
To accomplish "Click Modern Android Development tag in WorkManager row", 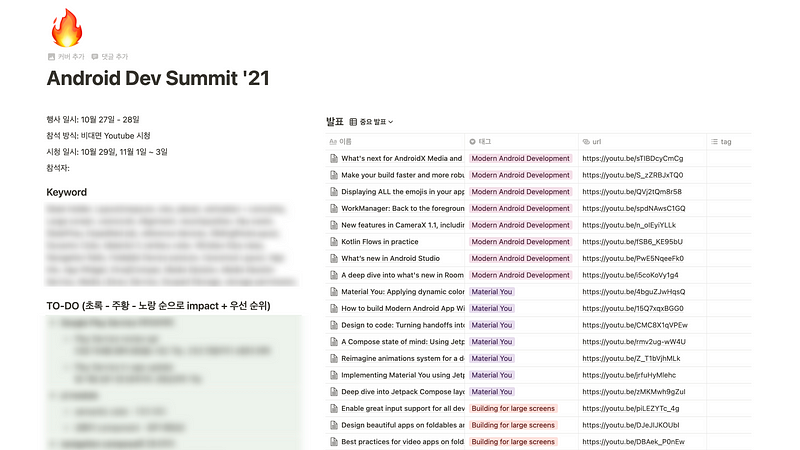I will click(520, 209).
